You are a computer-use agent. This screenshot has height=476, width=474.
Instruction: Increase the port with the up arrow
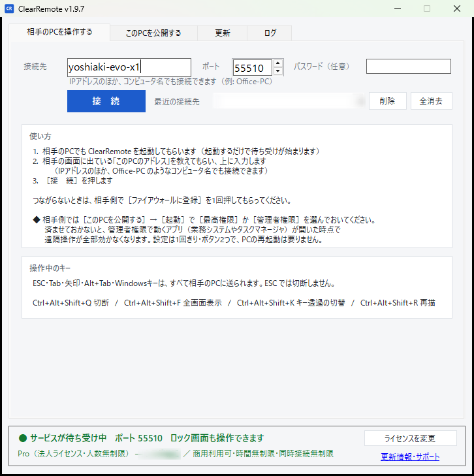[278, 63]
